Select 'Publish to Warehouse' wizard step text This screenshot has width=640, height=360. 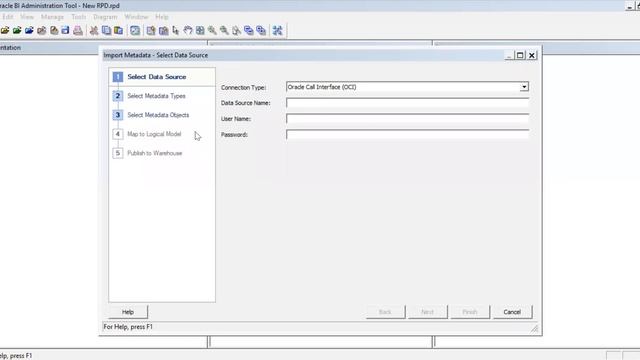[x=155, y=153]
